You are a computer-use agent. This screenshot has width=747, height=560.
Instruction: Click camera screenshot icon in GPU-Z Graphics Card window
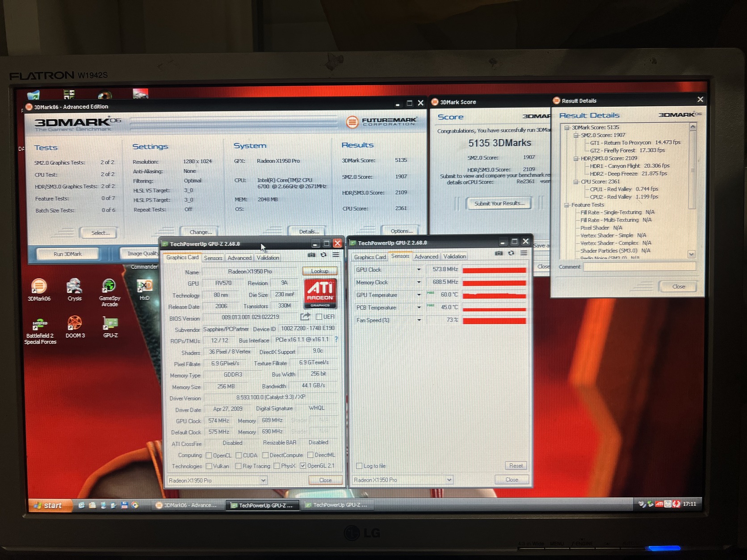[311, 255]
